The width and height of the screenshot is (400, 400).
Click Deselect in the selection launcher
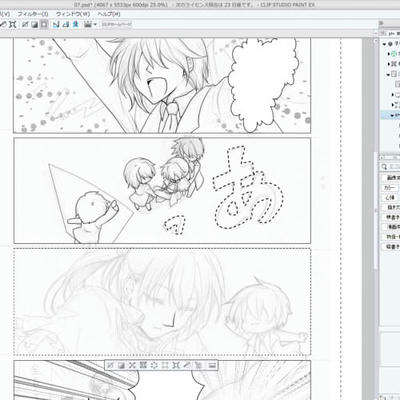click(110, 366)
